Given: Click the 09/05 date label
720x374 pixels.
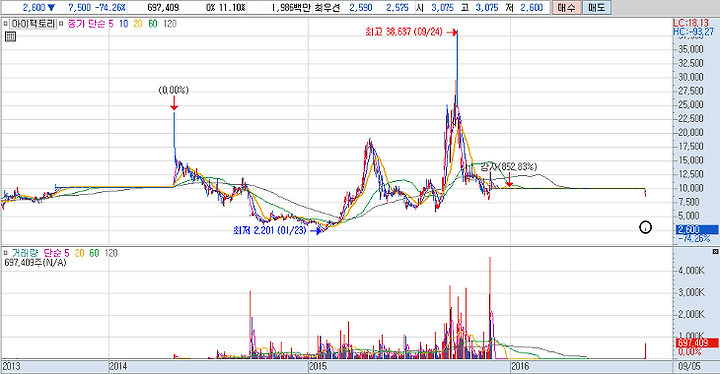Looking at the screenshot, I should (x=689, y=366).
